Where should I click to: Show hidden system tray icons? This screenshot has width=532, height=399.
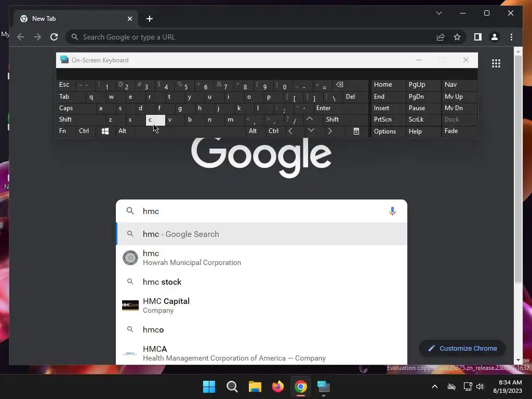click(435, 387)
